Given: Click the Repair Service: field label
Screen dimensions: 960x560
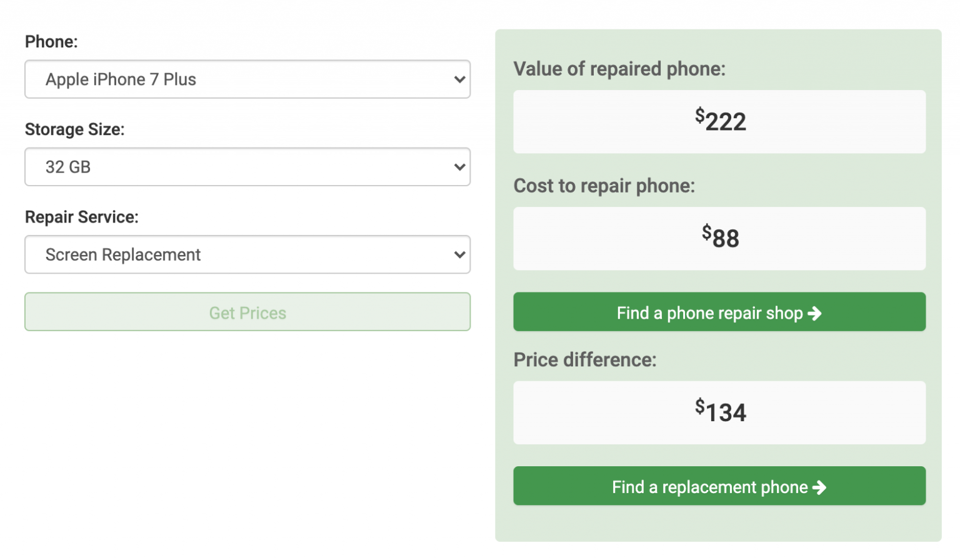Looking at the screenshot, I should 82,217.
